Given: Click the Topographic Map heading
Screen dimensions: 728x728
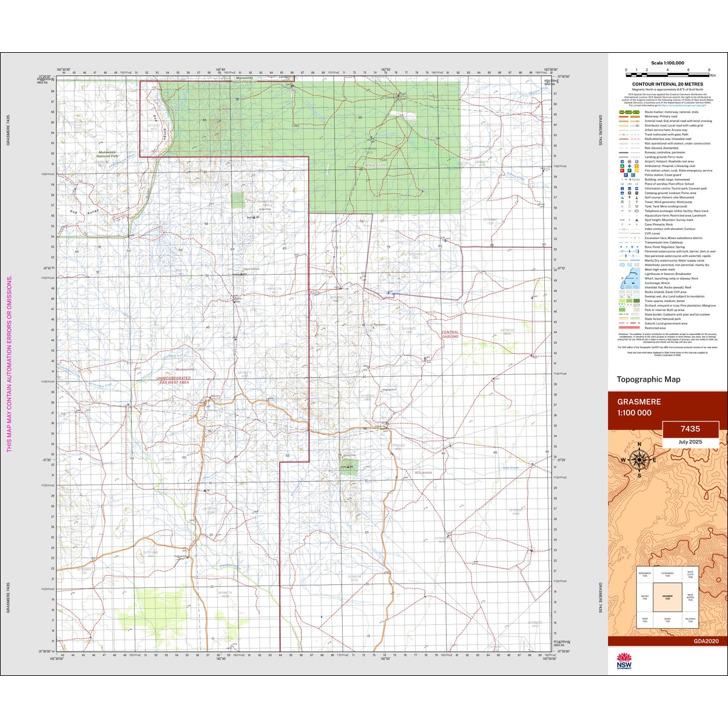Looking at the screenshot, I should [x=649, y=379].
